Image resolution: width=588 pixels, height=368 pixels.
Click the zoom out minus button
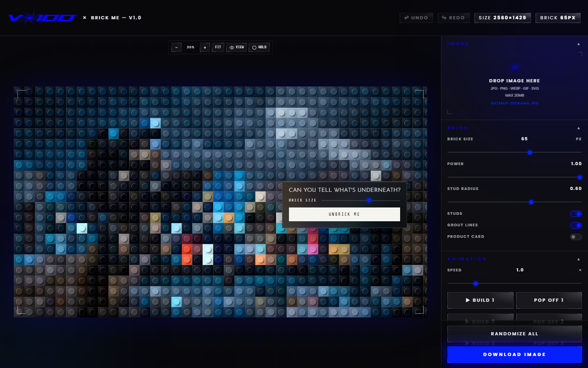176,47
